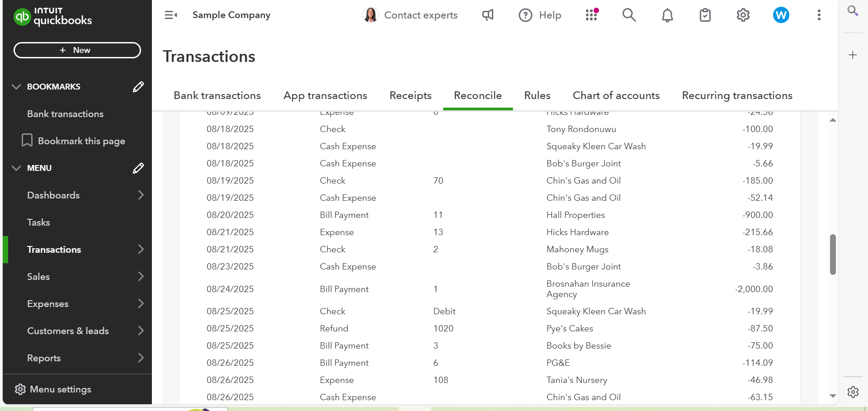This screenshot has width=868, height=411.
Task: Click the New button
Action: tap(77, 50)
